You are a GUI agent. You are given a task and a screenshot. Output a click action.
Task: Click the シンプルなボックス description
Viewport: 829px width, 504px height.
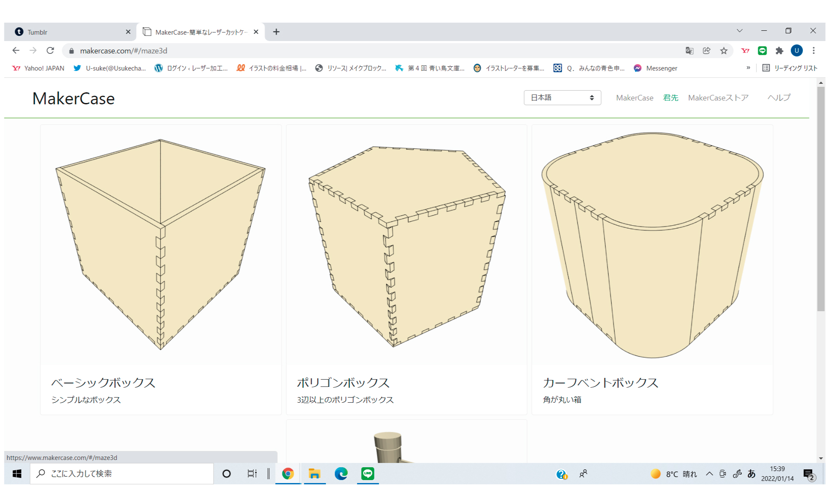pos(86,400)
